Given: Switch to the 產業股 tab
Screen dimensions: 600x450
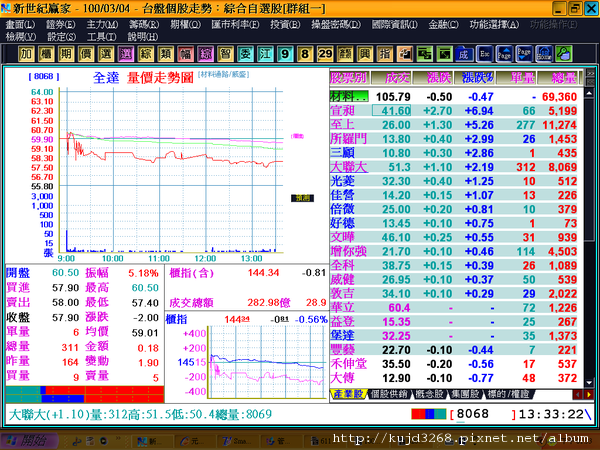Looking at the screenshot, I should [347, 394].
